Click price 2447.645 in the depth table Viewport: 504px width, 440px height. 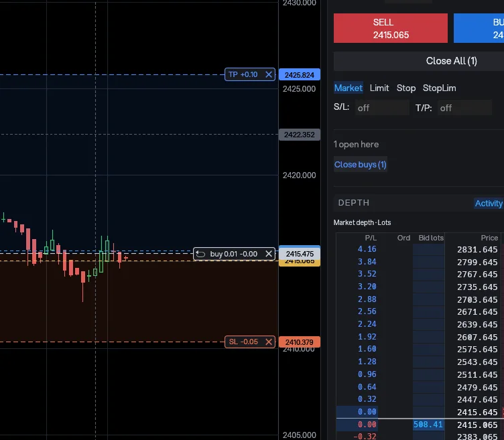point(477,400)
